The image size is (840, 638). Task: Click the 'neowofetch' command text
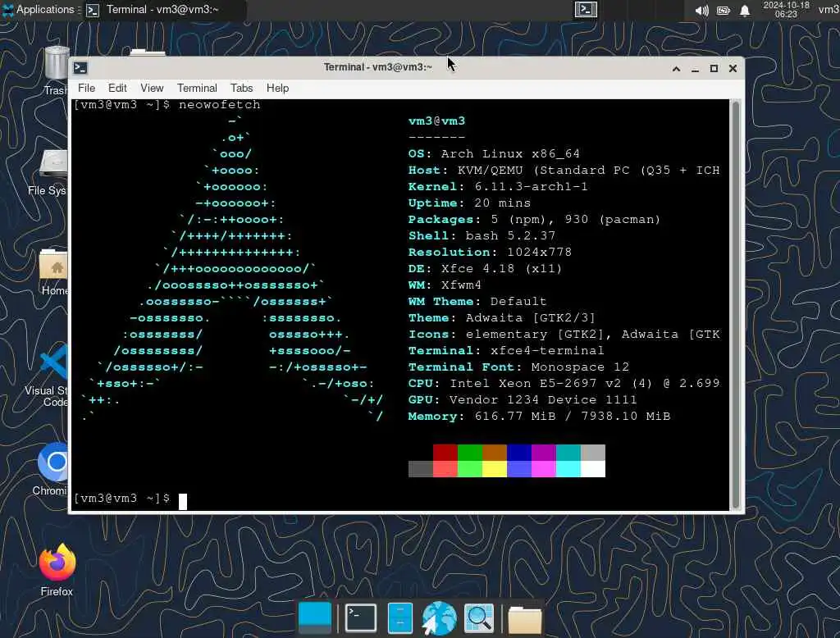[220, 104]
